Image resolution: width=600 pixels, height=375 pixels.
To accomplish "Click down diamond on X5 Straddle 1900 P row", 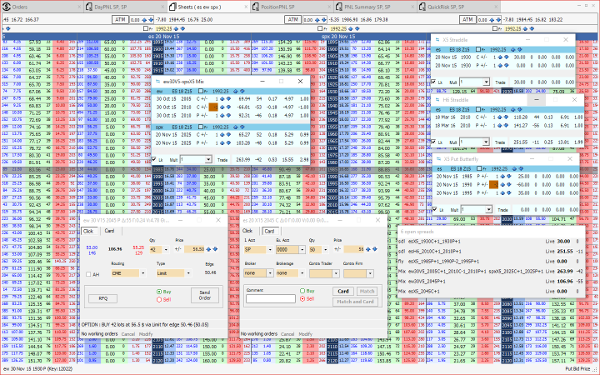I will (x=506, y=65).
